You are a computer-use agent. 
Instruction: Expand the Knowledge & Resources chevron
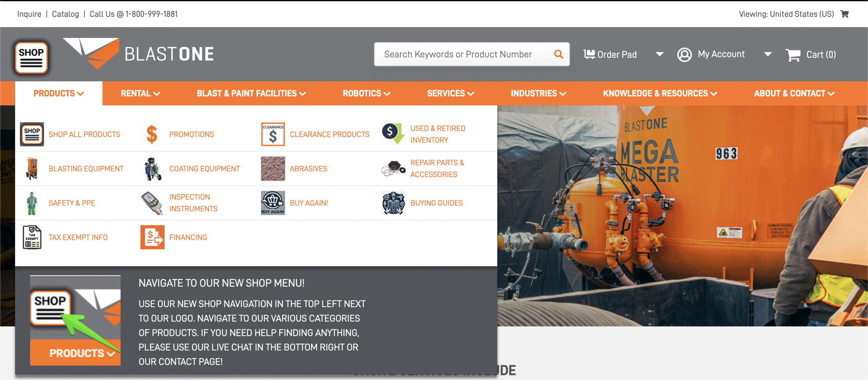714,94
